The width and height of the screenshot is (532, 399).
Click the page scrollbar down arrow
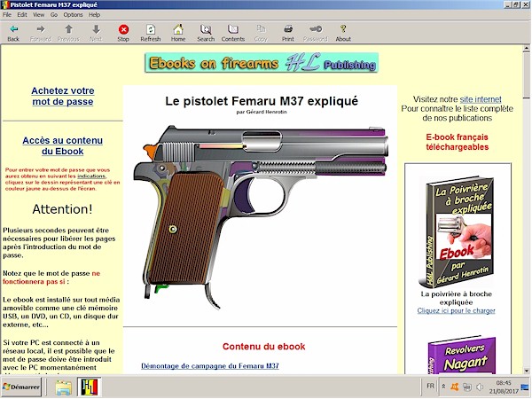point(527,371)
